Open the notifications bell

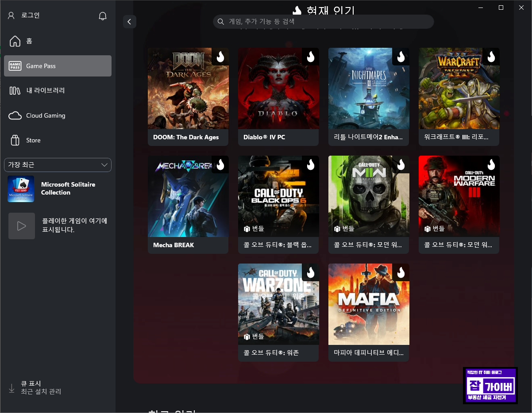(103, 16)
